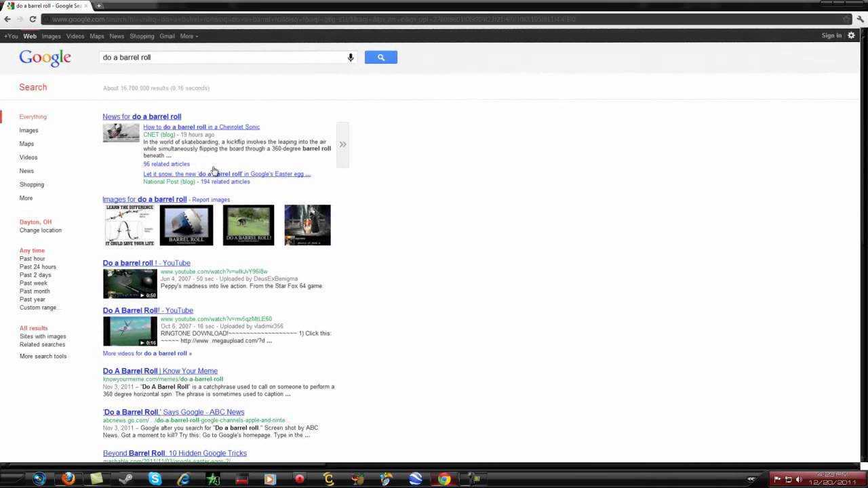Viewport: 868px width, 488px height.
Task: Open the Google Earth taskbar icon
Action: click(416, 479)
